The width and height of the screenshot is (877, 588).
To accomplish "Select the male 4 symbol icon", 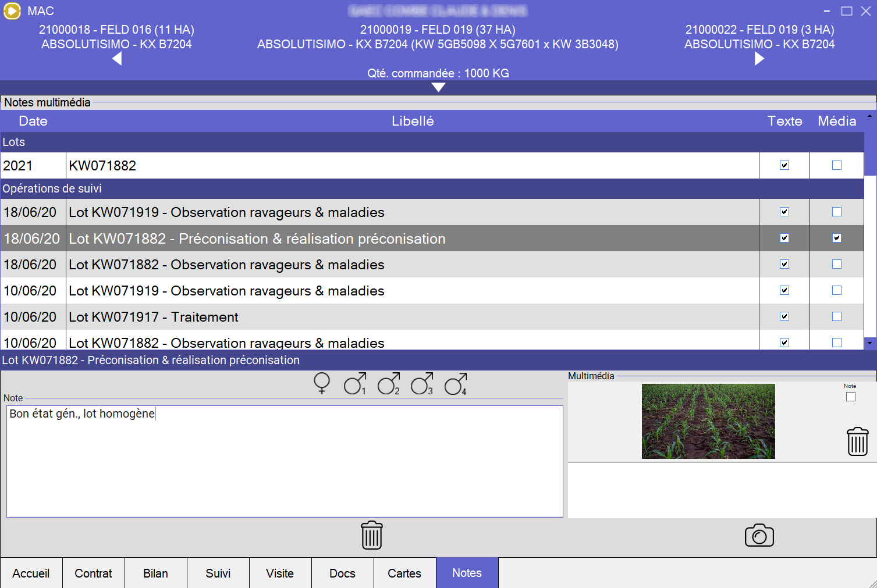I will point(456,383).
